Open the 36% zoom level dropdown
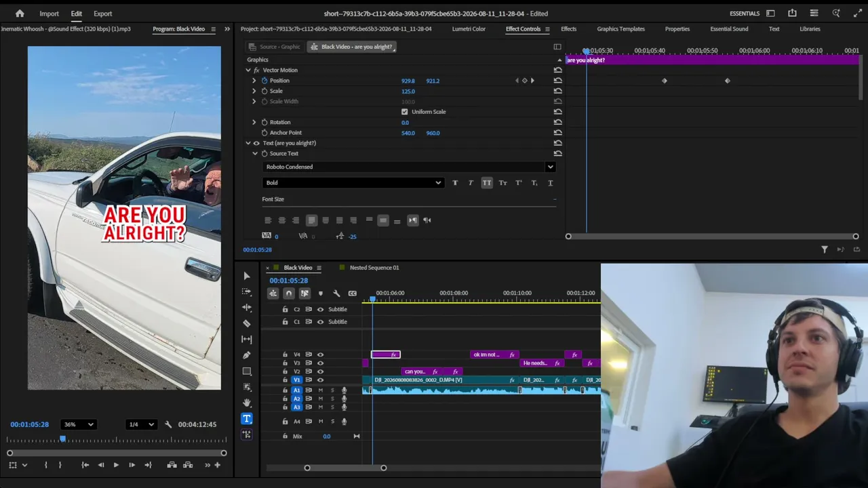The image size is (868, 488). tap(77, 425)
